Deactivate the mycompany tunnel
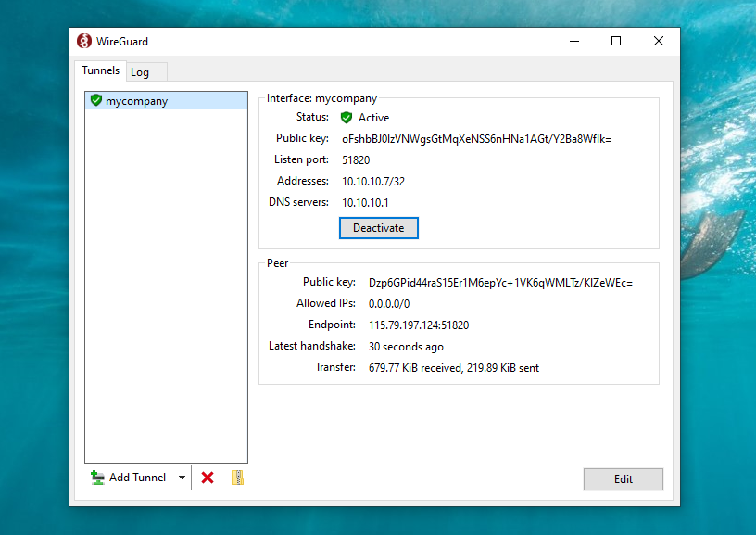 coord(379,228)
